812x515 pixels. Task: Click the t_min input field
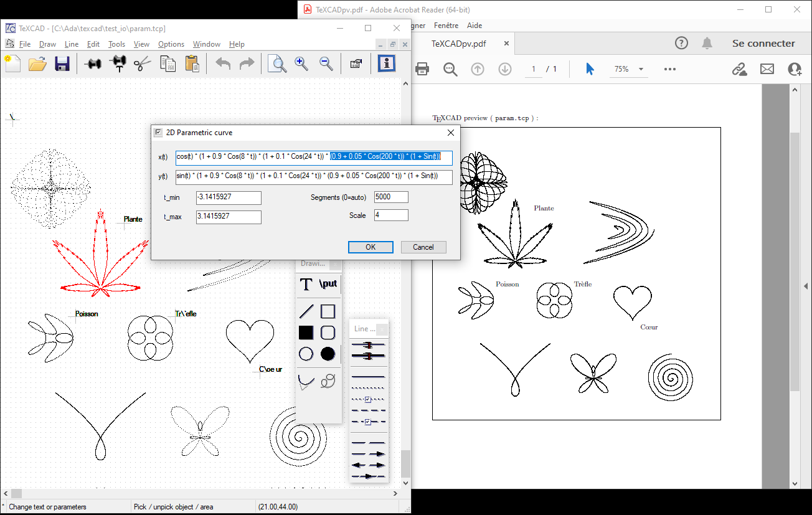229,197
